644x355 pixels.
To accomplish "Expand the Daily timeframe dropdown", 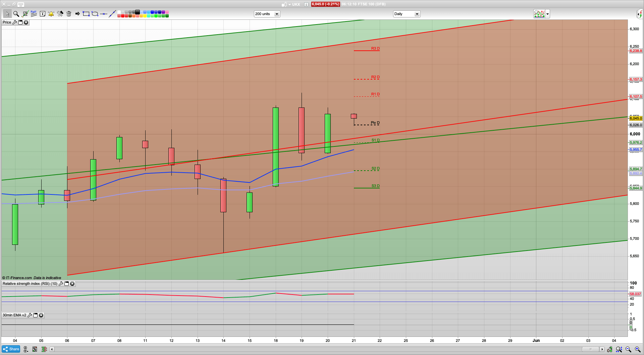I will pos(417,14).
